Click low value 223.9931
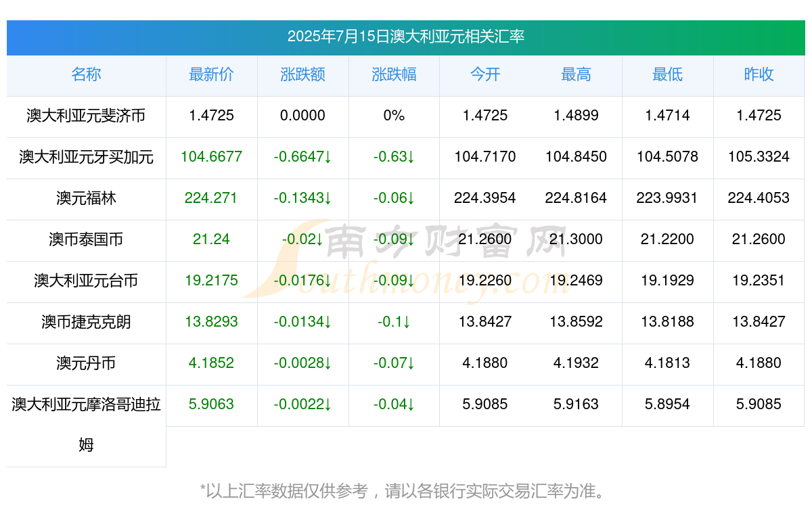Screen dimensions: 812x512 click(x=667, y=198)
